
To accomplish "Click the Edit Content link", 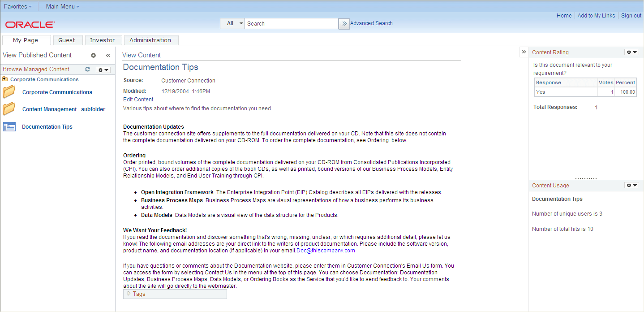I will pyautogui.click(x=138, y=99).
